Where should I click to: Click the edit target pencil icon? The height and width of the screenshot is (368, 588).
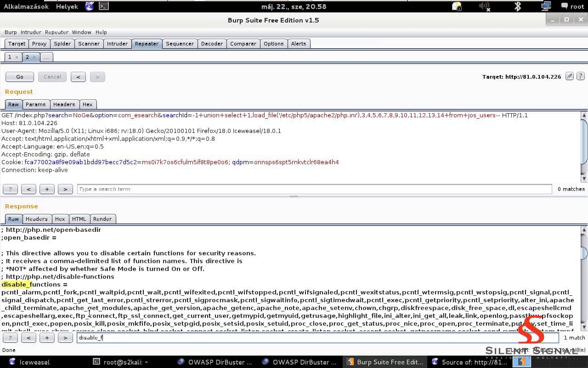coord(570,76)
